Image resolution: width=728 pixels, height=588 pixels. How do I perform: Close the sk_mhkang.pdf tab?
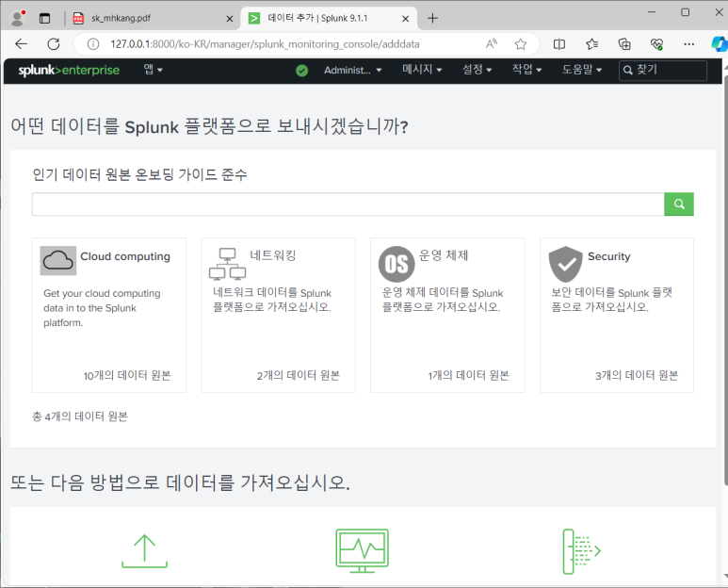click(x=230, y=19)
